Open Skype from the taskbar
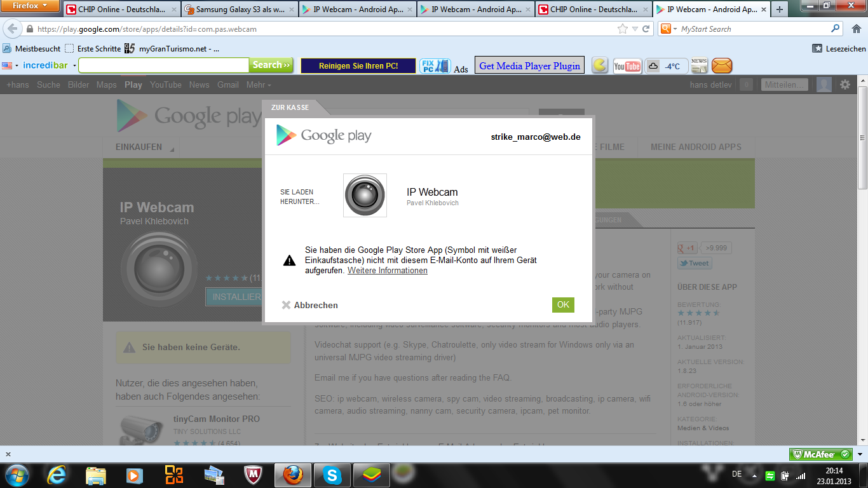This screenshot has height=488, width=868. point(332,475)
